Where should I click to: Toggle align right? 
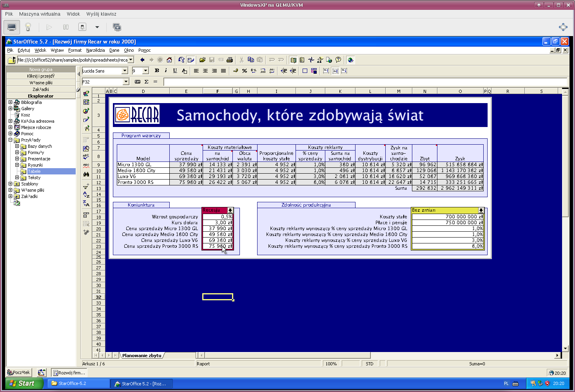(x=214, y=71)
